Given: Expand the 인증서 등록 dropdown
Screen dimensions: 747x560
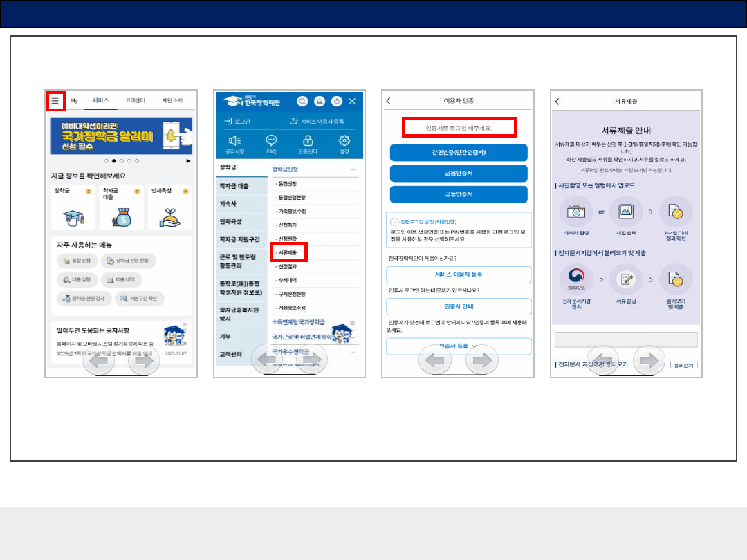Looking at the screenshot, I should tap(474, 346).
